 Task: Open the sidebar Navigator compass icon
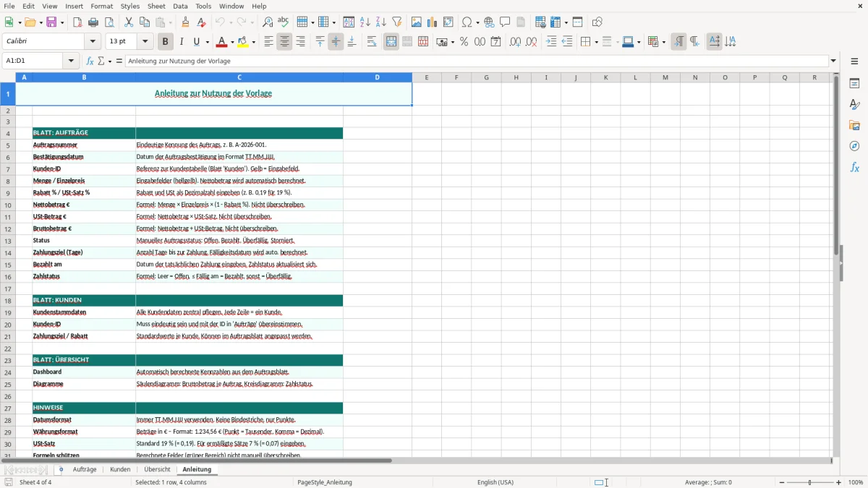click(854, 147)
